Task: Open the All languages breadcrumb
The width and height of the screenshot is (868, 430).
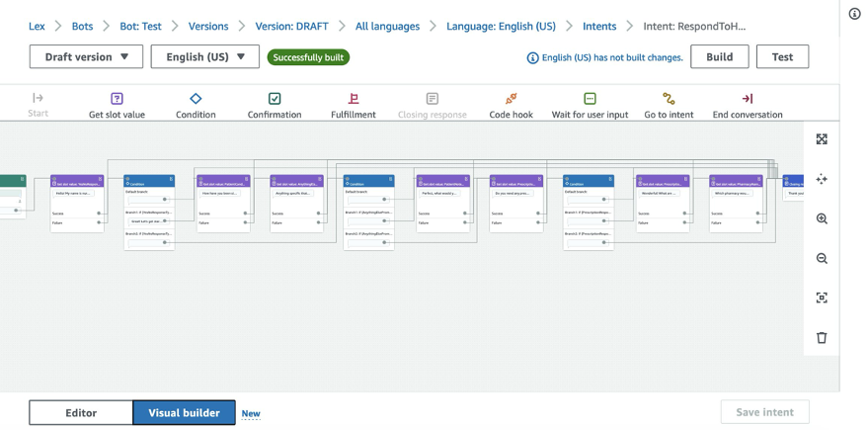Action: tap(387, 26)
